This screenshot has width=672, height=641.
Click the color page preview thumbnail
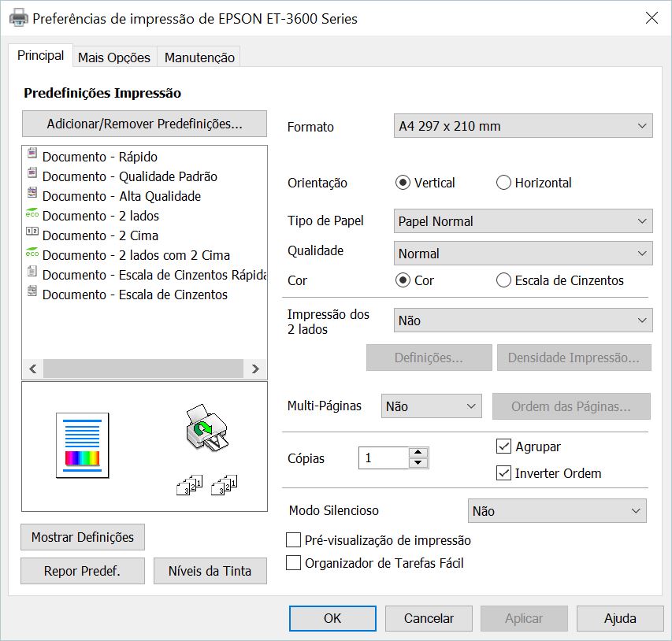82,445
